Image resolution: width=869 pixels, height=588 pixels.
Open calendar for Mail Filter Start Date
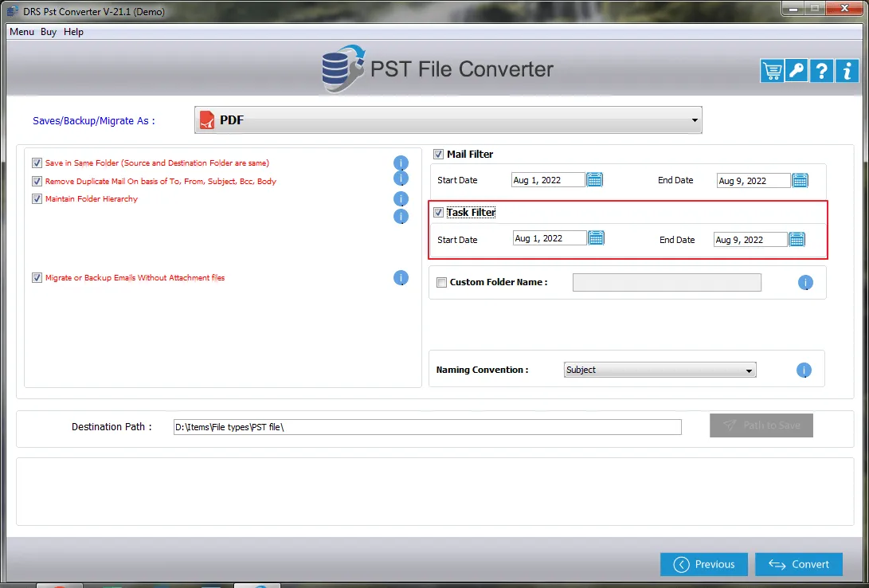(x=594, y=180)
